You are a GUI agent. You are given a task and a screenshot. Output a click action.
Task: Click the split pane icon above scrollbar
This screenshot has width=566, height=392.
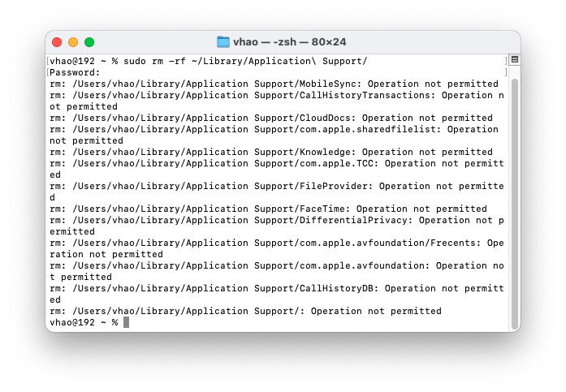tap(515, 59)
